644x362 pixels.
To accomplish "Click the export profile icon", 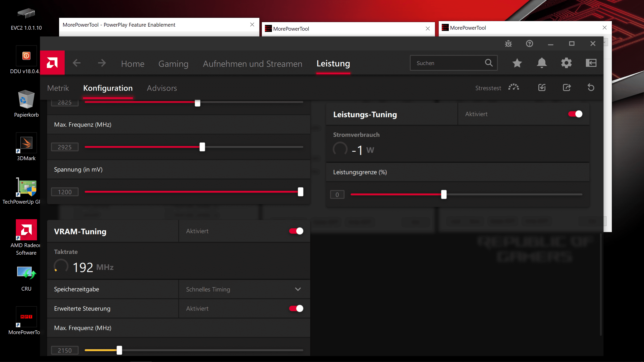I will 567,88.
